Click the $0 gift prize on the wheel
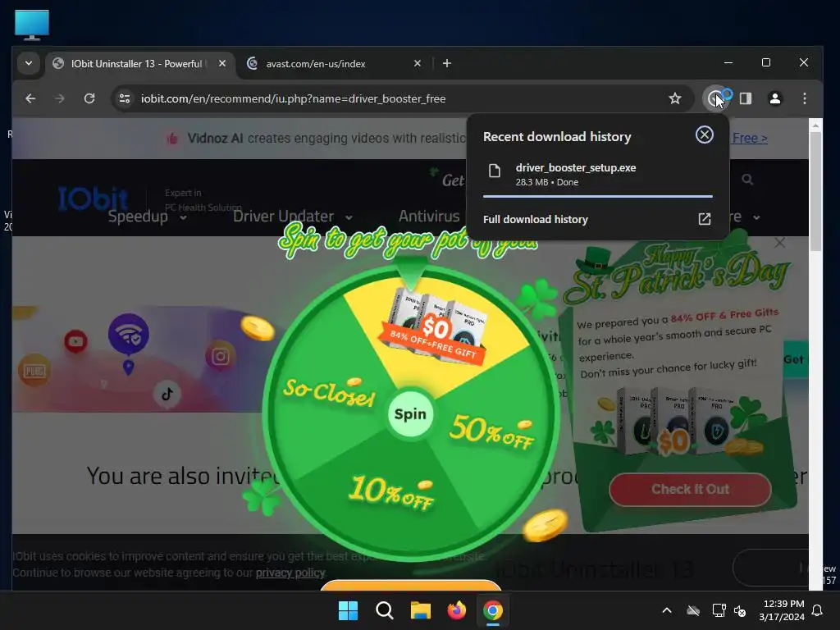The image size is (840, 630). [435, 328]
